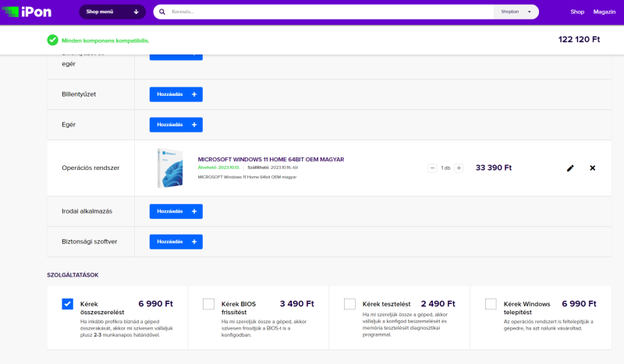The image size is (624, 364).
Task: Add Irodai alkalmazás with Hozzáadás button
Action: tap(176, 211)
